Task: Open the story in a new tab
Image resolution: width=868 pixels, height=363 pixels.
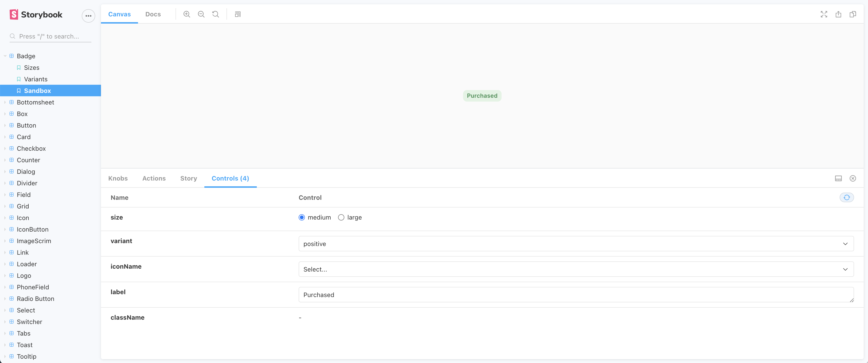Action: point(838,14)
